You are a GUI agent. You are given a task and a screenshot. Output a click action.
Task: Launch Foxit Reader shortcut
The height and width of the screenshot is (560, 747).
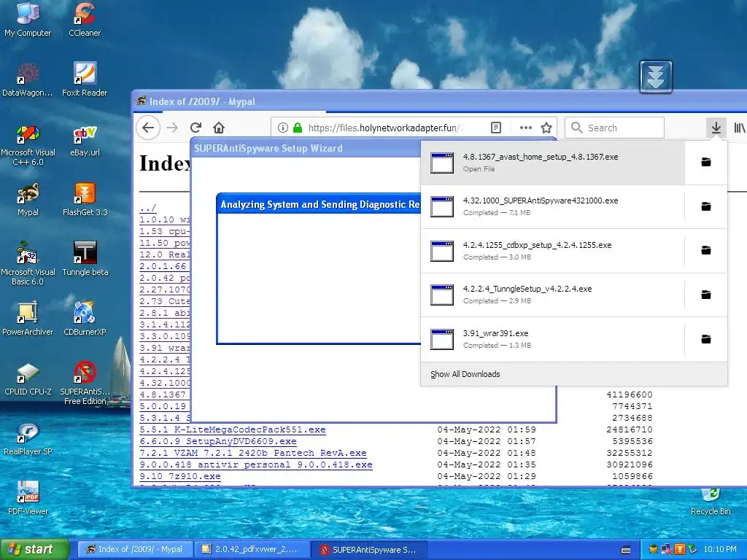pos(85,79)
